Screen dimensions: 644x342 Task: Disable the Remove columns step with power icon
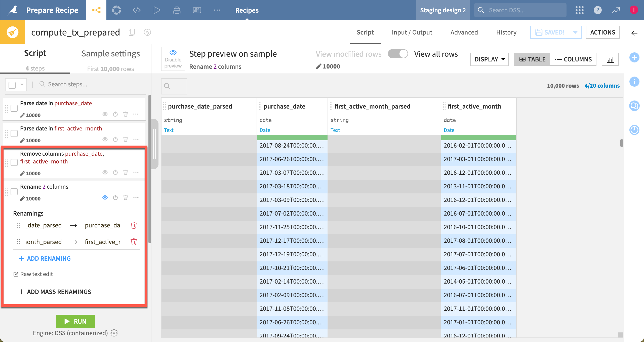(x=115, y=172)
